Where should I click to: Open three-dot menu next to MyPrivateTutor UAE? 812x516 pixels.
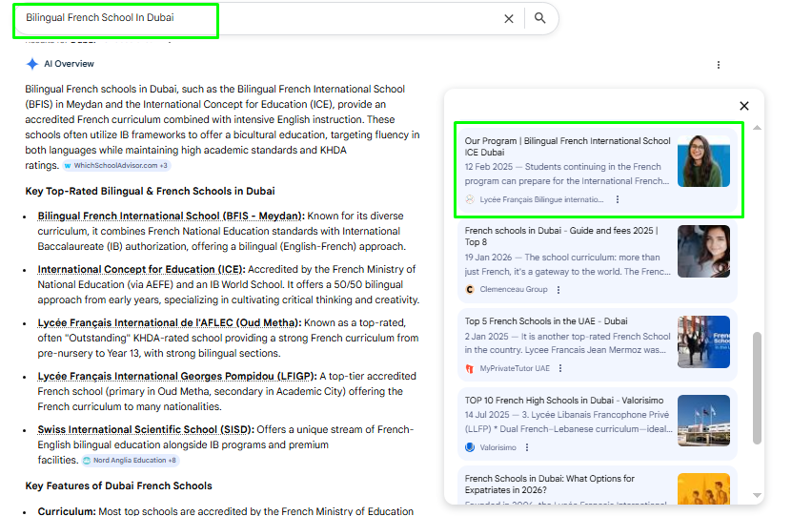(560, 368)
